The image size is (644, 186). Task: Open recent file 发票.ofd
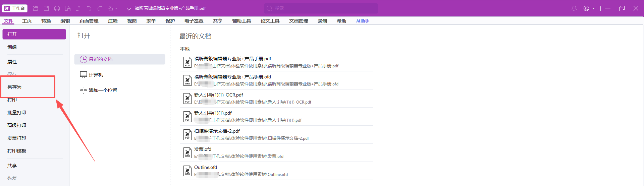pos(276,153)
